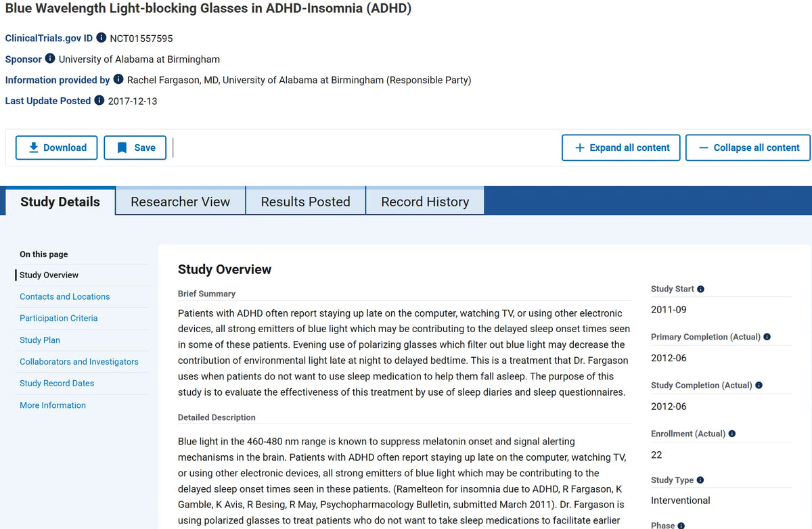
Task: Click info icon next to Study Completion (Actual)
Action: 759,385
